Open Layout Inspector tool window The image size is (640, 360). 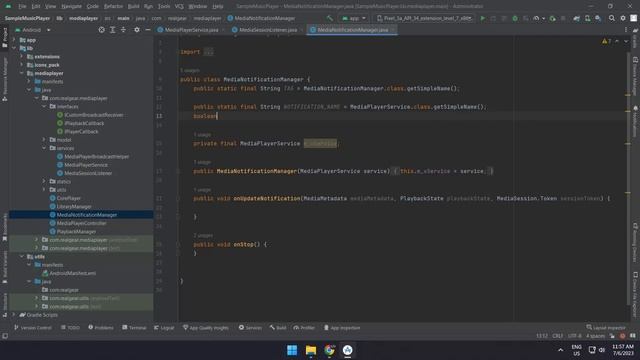coord(606,327)
